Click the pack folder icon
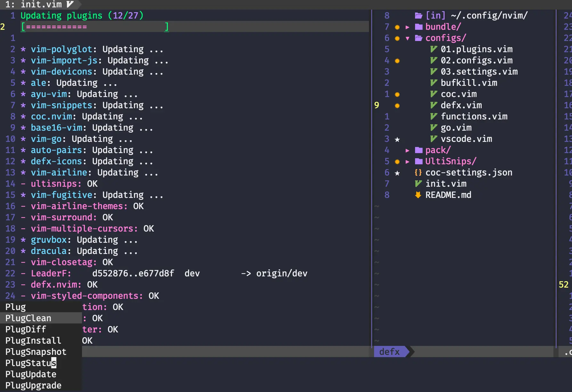572x392 pixels. pyautogui.click(x=419, y=150)
